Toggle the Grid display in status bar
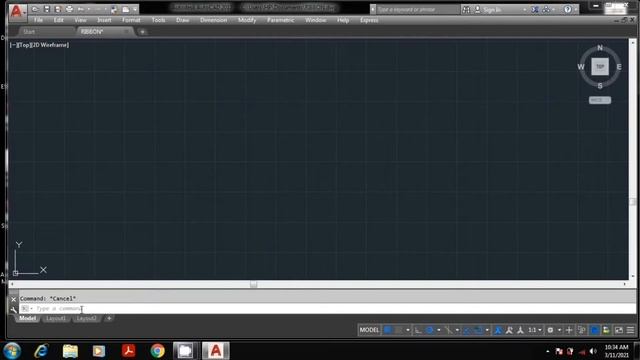 pyautogui.click(x=387, y=330)
